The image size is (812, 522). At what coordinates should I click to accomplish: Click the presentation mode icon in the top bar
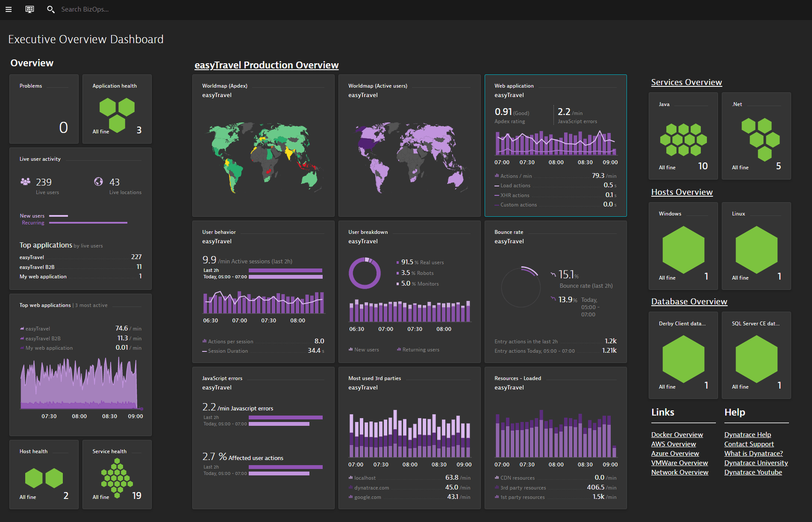click(x=29, y=9)
